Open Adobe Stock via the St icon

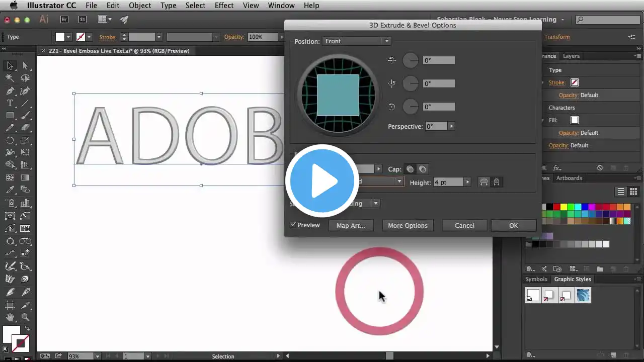(x=83, y=20)
